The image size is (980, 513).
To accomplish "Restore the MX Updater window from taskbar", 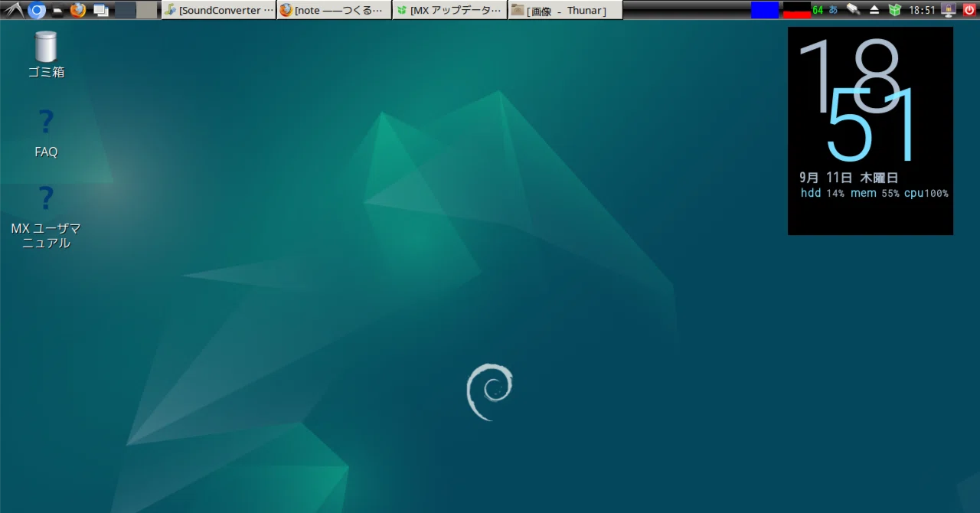I will tap(450, 10).
